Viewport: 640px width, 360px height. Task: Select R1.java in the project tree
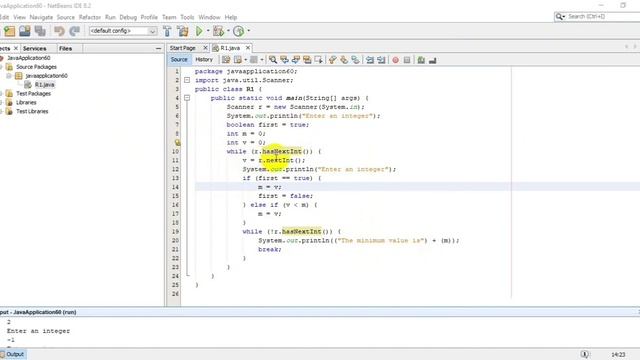(x=44, y=85)
